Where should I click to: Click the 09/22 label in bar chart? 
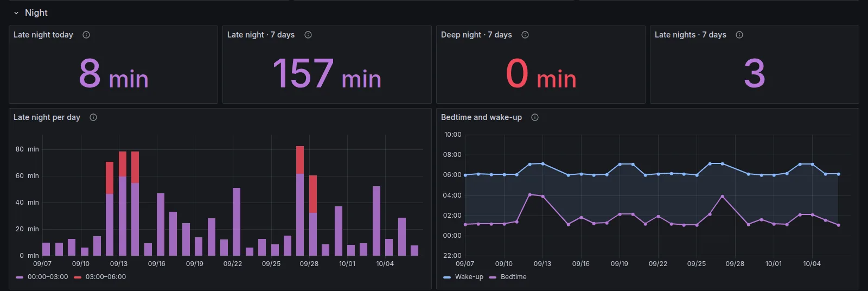(233, 264)
